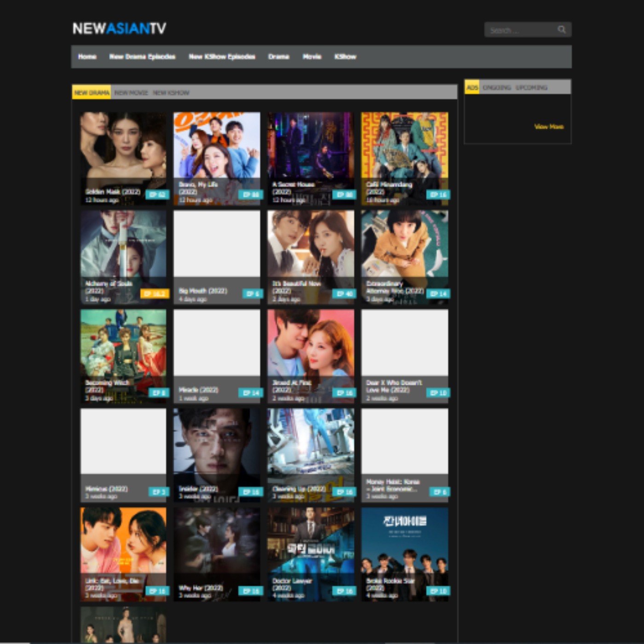This screenshot has width=644, height=644.
Task: Switch to the NEW MOVIE tab
Action: pyautogui.click(x=131, y=92)
